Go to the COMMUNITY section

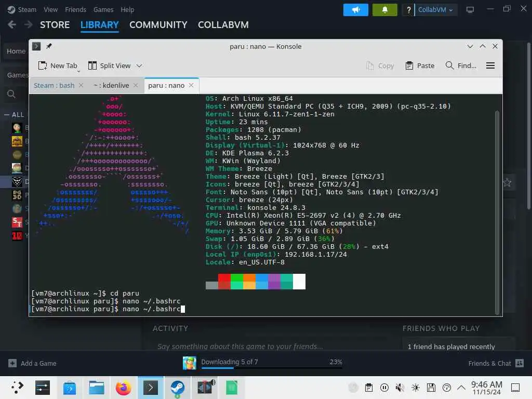pyautogui.click(x=158, y=25)
